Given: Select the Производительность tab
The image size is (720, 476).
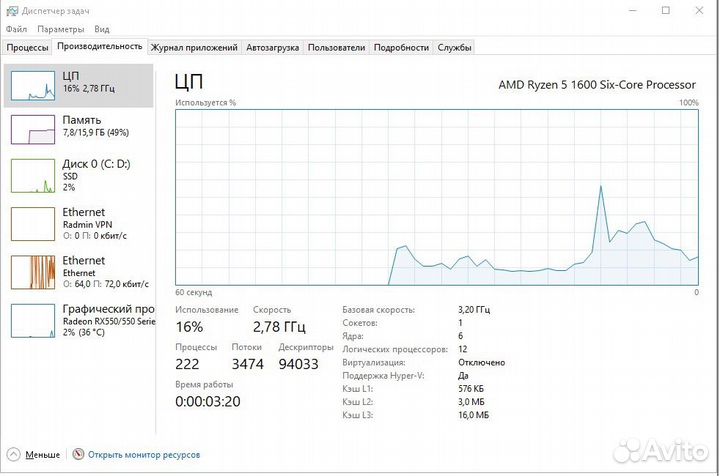Looking at the screenshot, I should click(99, 46).
